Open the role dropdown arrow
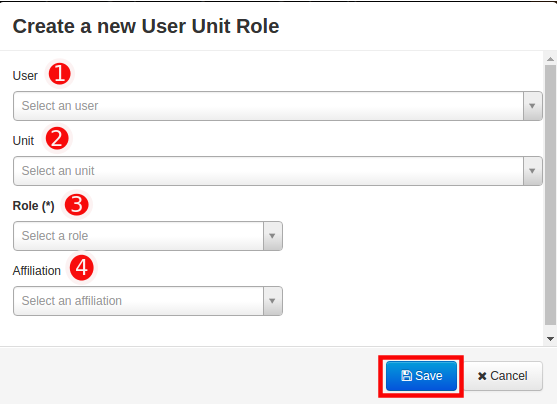 tap(273, 236)
